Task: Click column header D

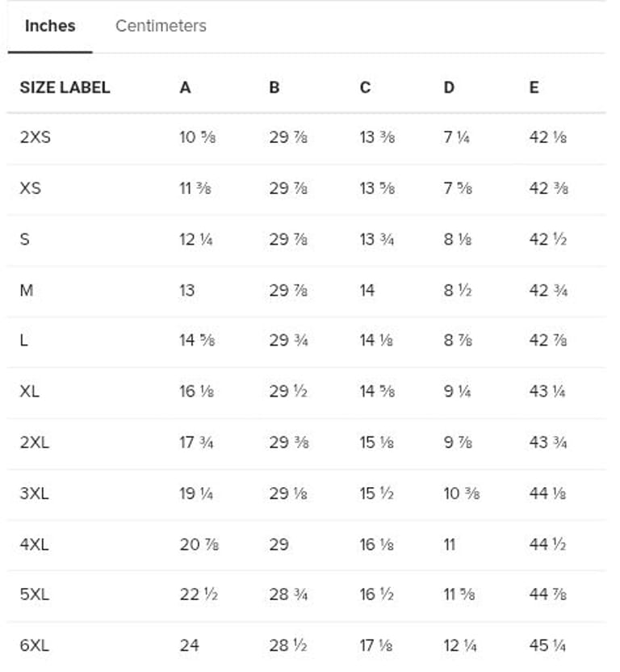Action: (x=449, y=87)
